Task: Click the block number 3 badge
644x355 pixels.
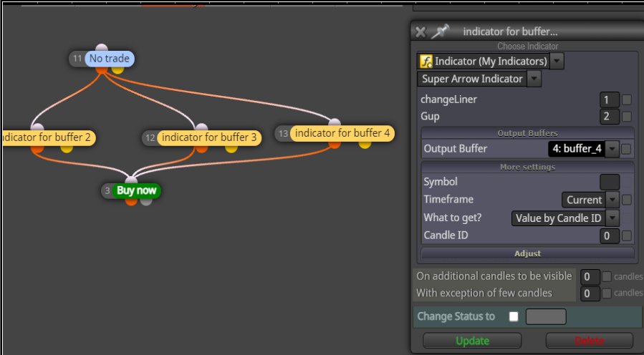Action: (x=107, y=191)
